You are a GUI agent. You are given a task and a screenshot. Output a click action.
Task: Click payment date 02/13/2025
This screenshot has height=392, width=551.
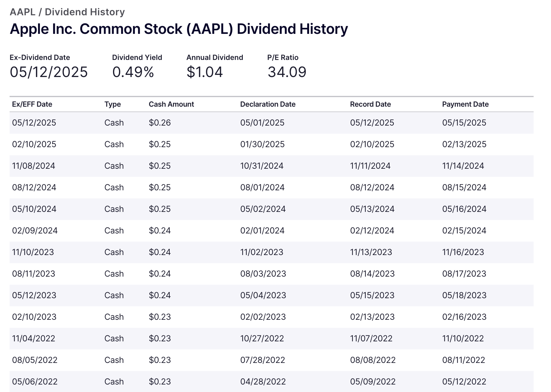pyautogui.click(x=464, y=144)
